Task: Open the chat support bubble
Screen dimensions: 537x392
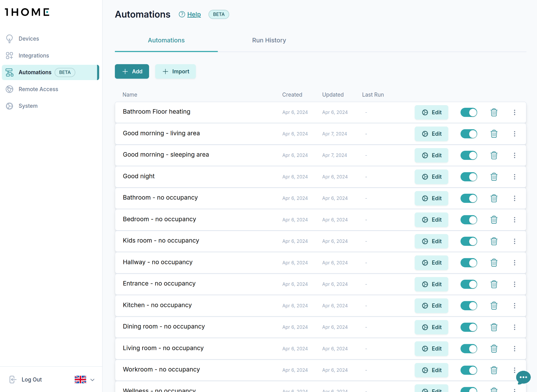Action: (523, 377)
